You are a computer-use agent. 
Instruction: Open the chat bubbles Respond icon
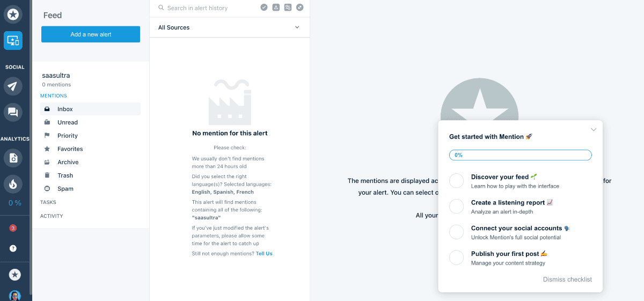tap(13, 112)
